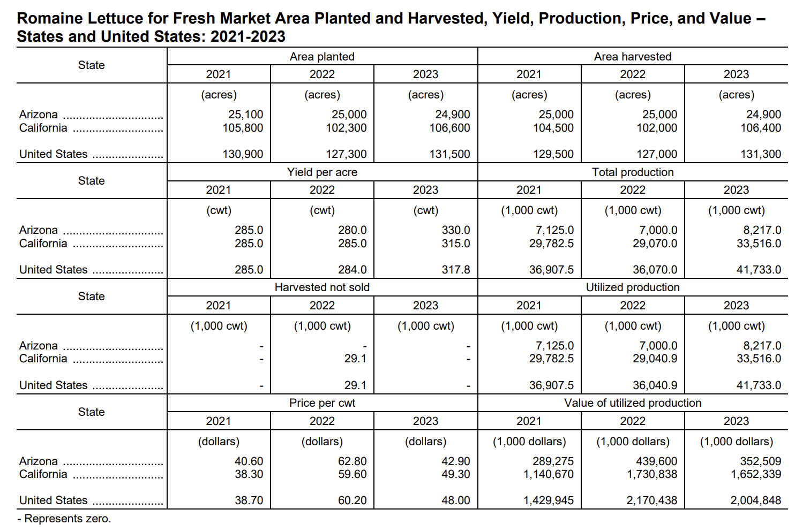The width and height of the screenshot is (810, 532).
Task: Click California 2021 total production 29,782.5
Action: coord(551,244)
